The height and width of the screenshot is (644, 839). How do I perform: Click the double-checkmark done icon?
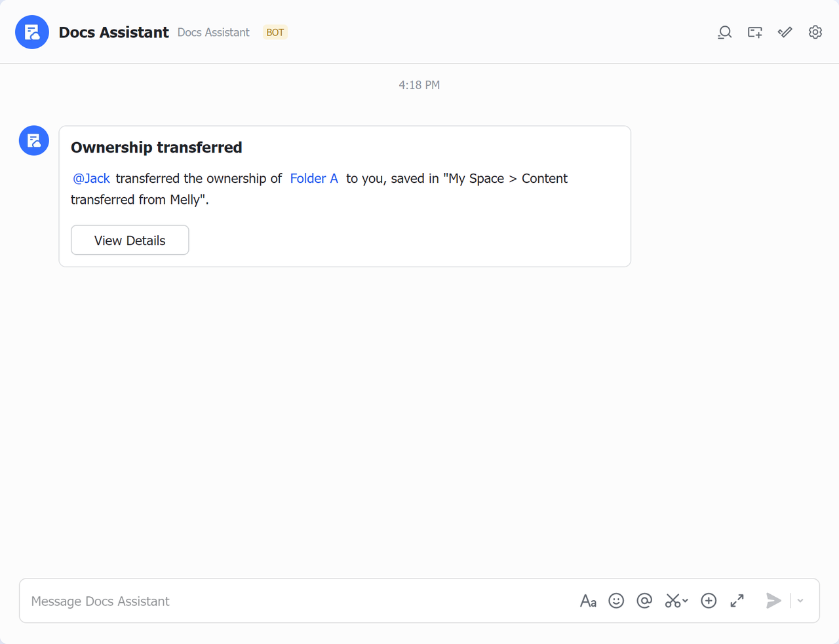785,32
